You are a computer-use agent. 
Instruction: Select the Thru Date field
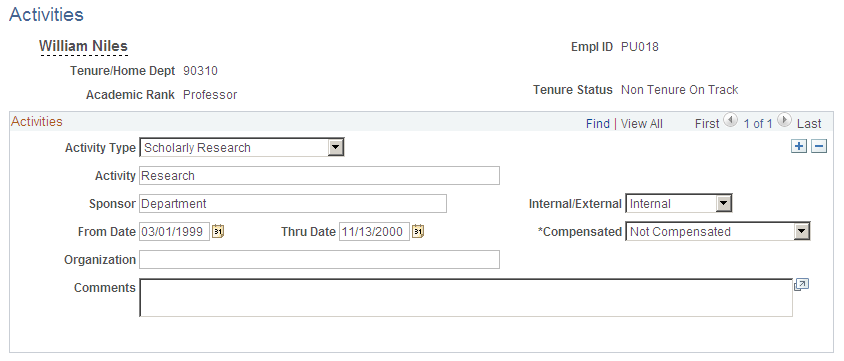[374, 232]
